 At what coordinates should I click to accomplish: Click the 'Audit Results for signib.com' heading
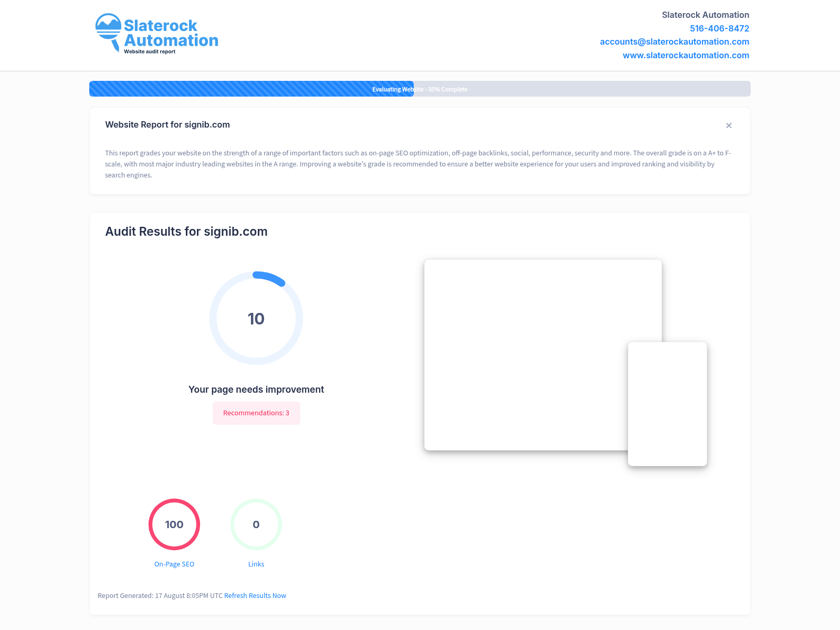[x=186, y=232]
